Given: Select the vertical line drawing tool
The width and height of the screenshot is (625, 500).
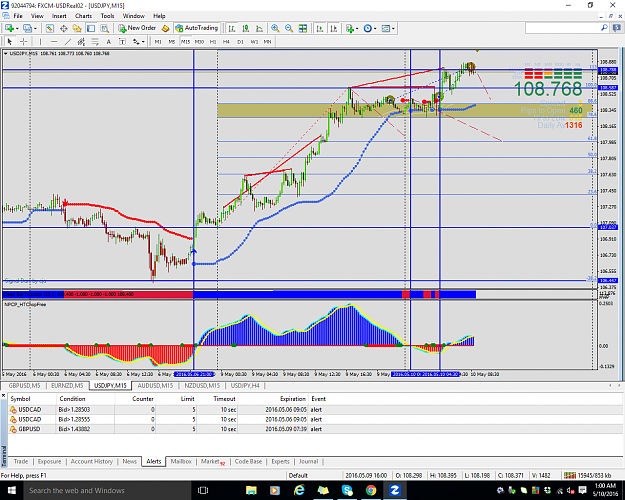Looking at the screenshot, I should [x=40, y=41].
